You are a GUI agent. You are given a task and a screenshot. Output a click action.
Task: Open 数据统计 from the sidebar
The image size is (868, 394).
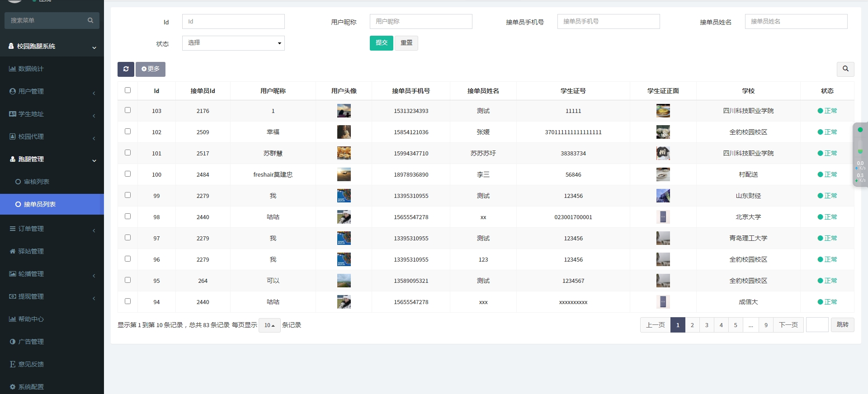pyautogui.click(x=31, y=69)
